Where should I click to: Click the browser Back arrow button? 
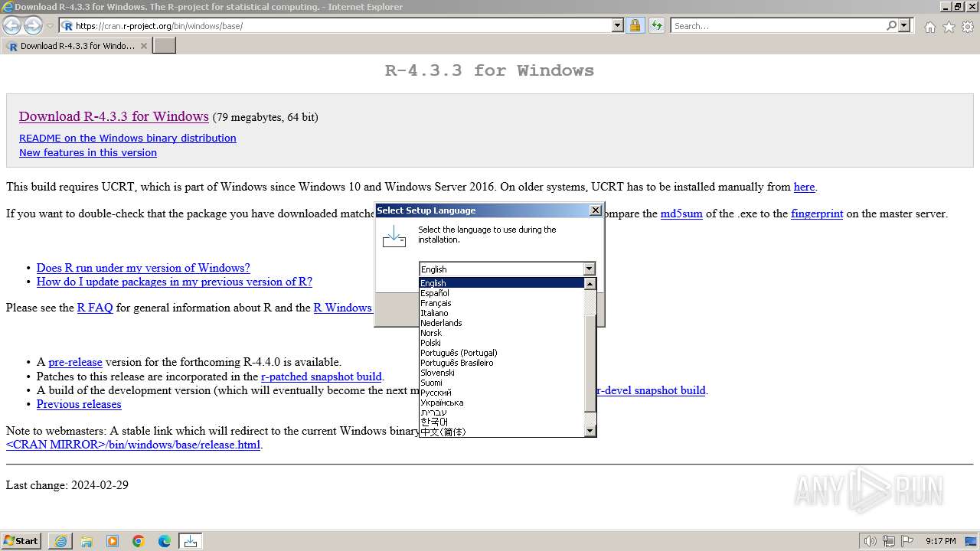(12, 26)
